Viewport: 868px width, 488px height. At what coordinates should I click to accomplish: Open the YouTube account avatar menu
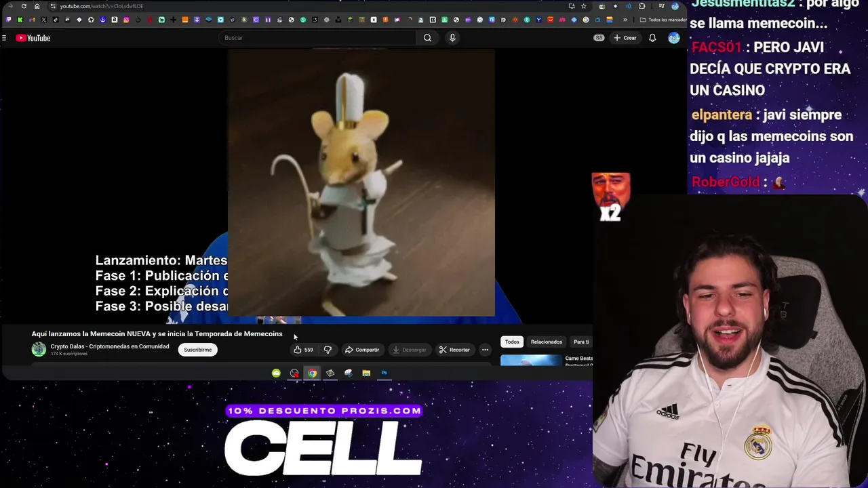pos(673,38)
